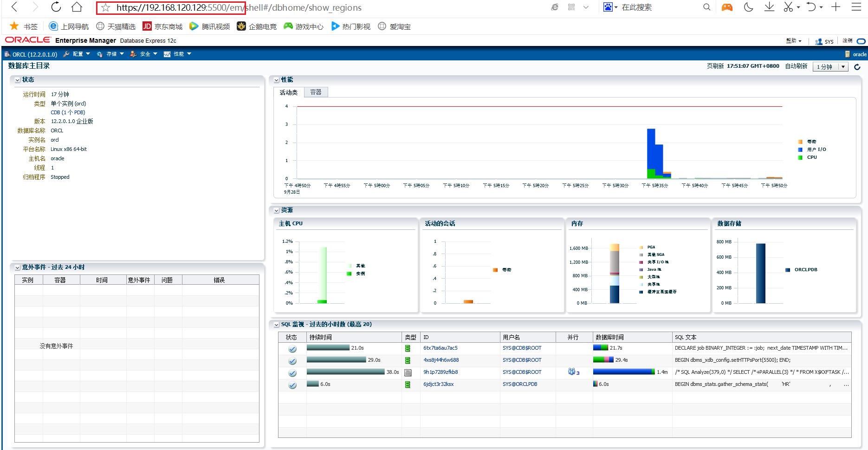Sort SQL table by 数据库时间 column
The height and width of the screenshot is (450, 868).
[633, 337]
